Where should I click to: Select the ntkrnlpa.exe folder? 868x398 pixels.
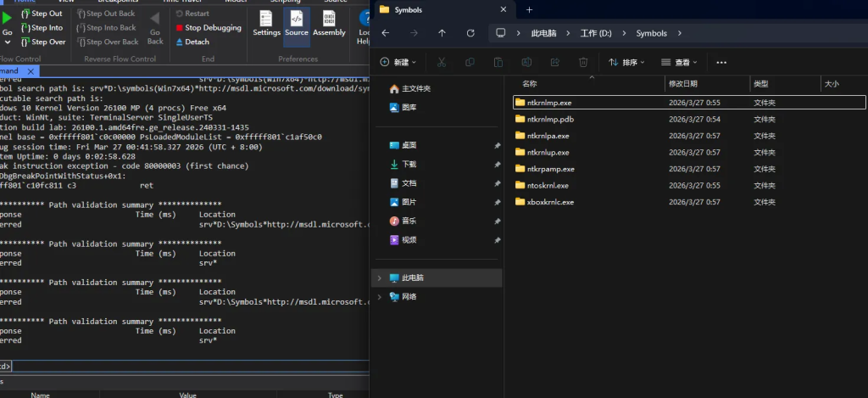(x=689, y=136)
